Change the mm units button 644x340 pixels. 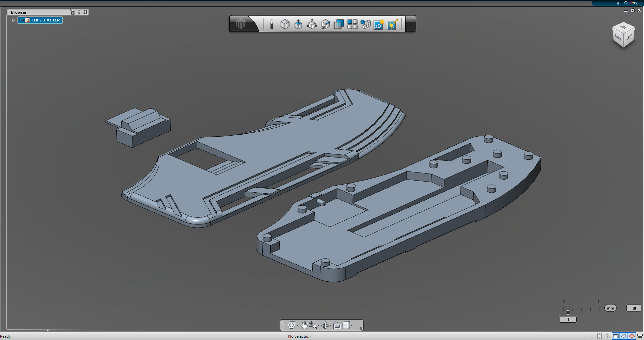click(x=610, y=308)
